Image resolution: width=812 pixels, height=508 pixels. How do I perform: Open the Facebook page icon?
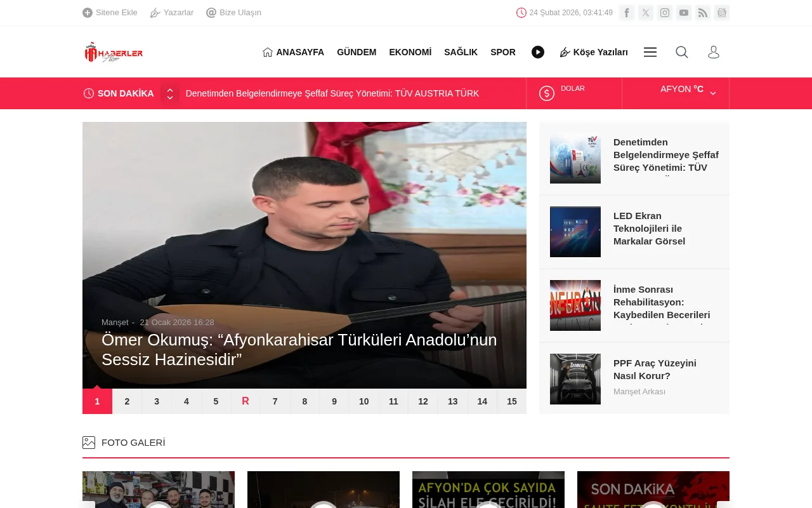627,13
